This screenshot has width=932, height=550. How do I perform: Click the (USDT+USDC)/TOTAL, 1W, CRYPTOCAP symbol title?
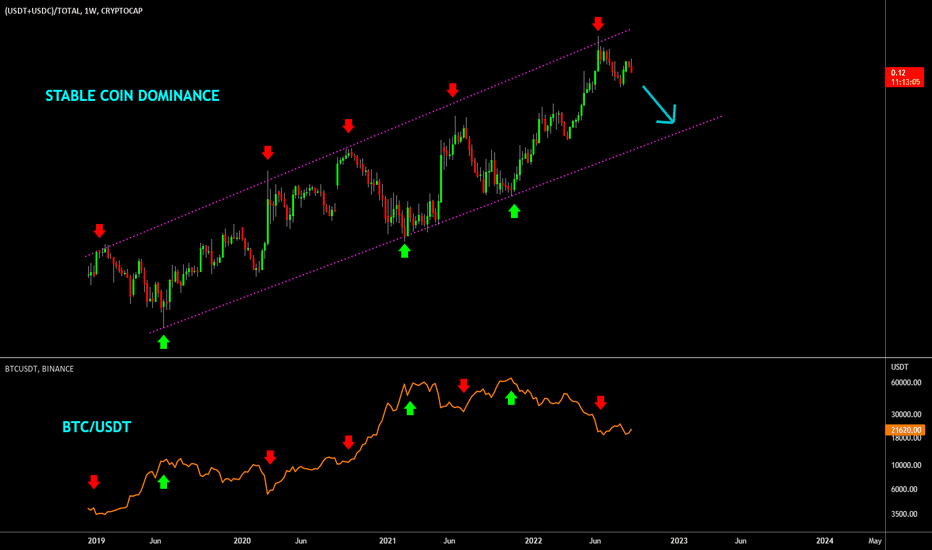coord(74,11)
